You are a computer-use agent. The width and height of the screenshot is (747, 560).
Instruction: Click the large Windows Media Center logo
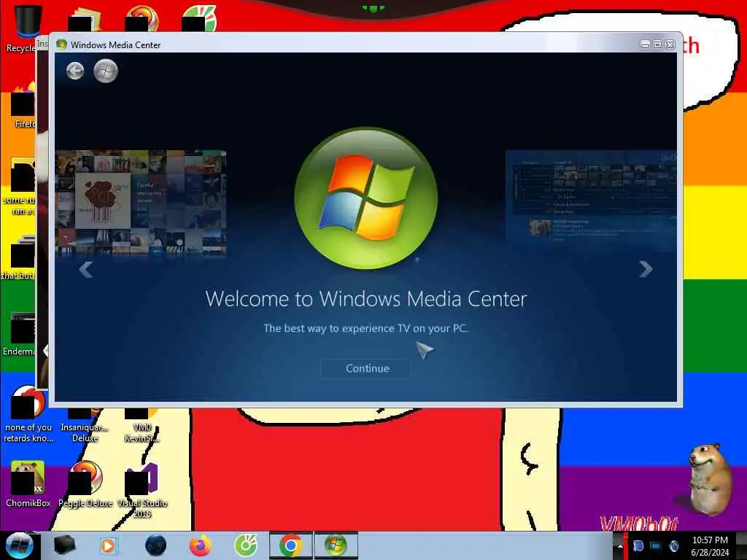(365, 198)
